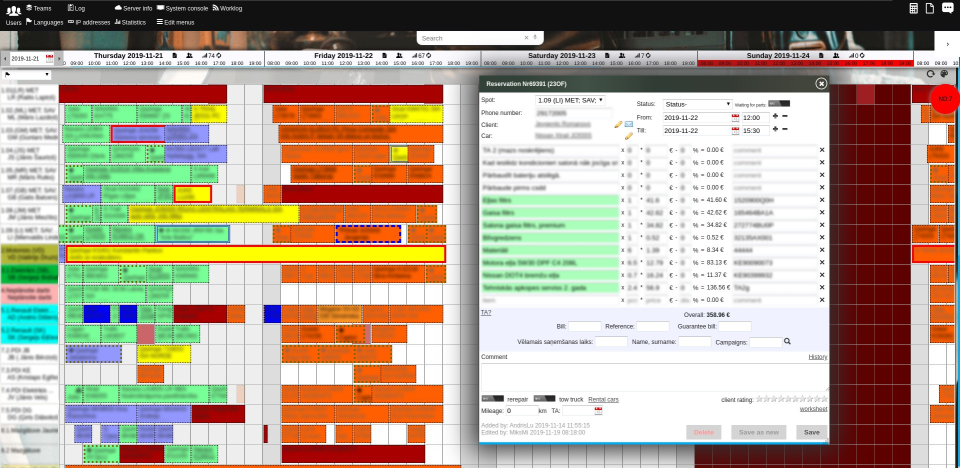The height and width of the screenshot is (468, 960).
Task: Search campaigns with the magnifier icon
Action: tap(787, 342)
